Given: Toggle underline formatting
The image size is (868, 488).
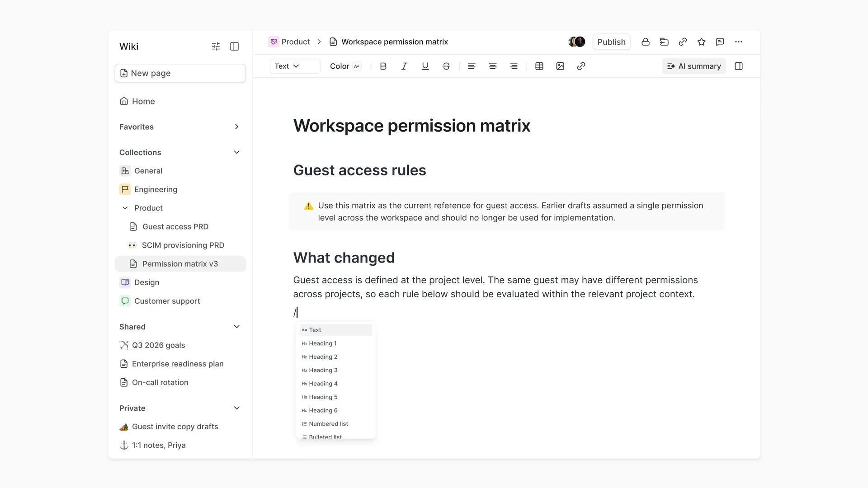Looking at the screenshot, I should coord(425,66).
